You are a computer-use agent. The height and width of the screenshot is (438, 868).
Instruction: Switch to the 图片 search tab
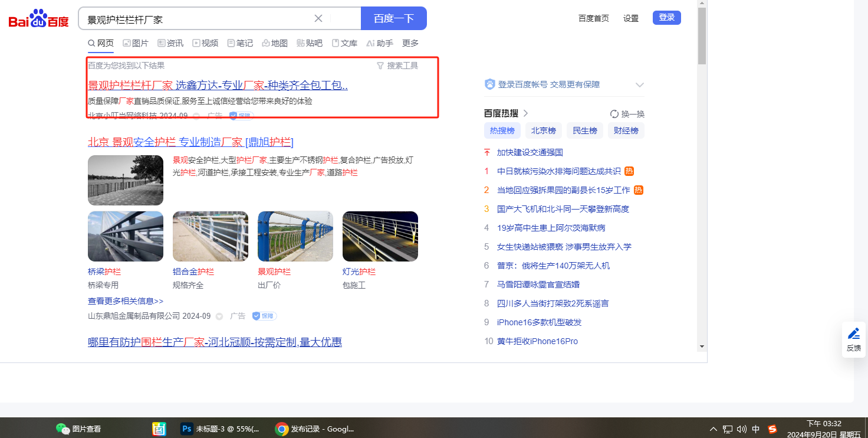[x=136, y=43]
